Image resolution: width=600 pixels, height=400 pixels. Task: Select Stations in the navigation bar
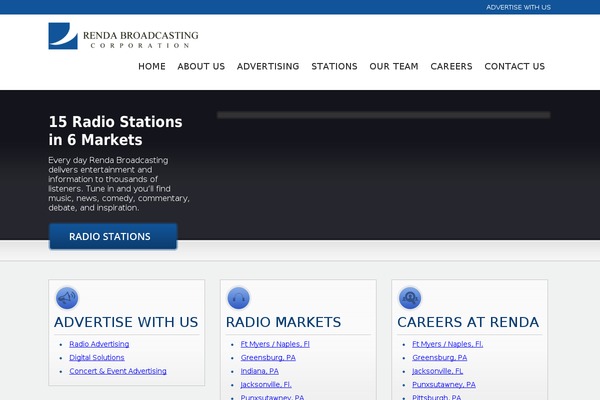pyautogui.click(x=334, y=66)
